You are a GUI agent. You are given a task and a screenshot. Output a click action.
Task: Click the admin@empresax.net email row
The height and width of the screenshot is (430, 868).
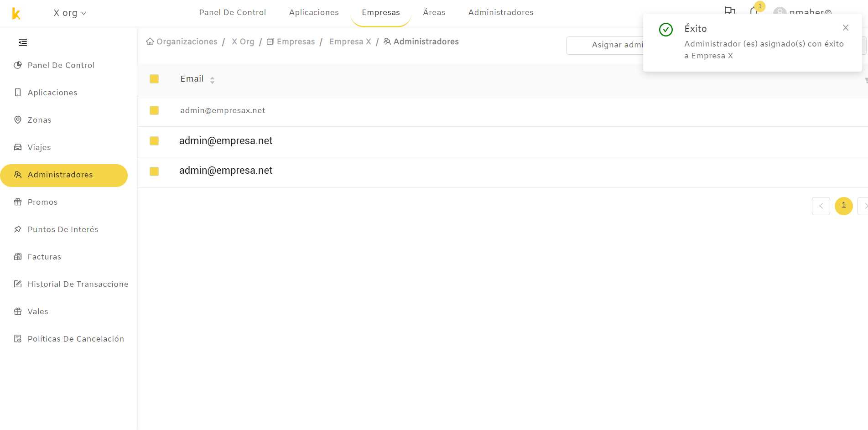[x=223, y=110]
